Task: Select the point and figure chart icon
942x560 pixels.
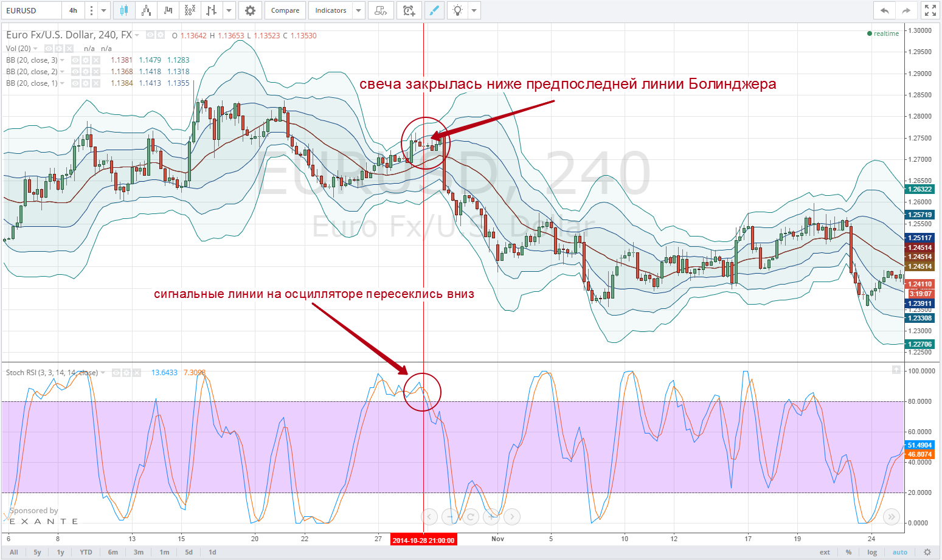Action: [x=190, y=10]
